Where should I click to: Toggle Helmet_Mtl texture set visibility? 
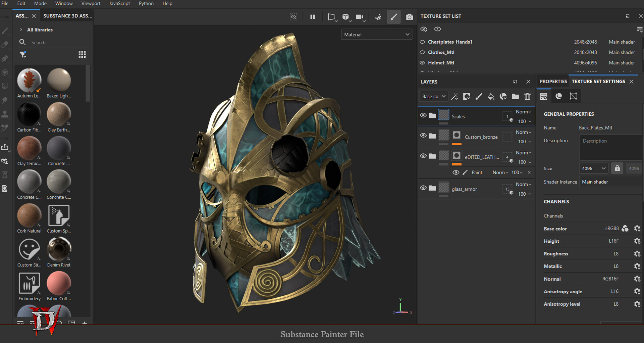point(422,63)
